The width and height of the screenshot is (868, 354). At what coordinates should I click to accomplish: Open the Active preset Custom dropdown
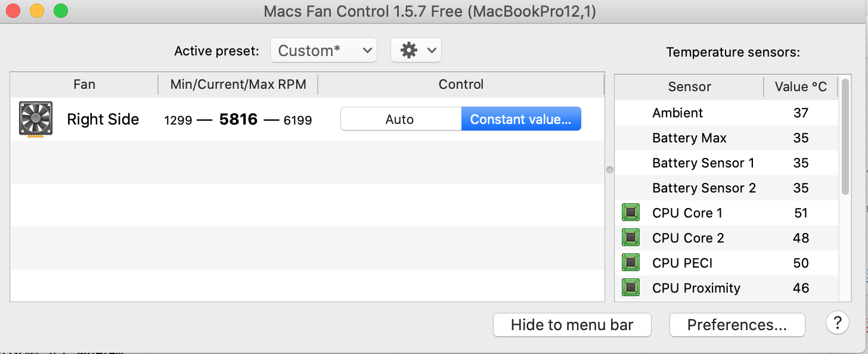[x=324, y=51]
